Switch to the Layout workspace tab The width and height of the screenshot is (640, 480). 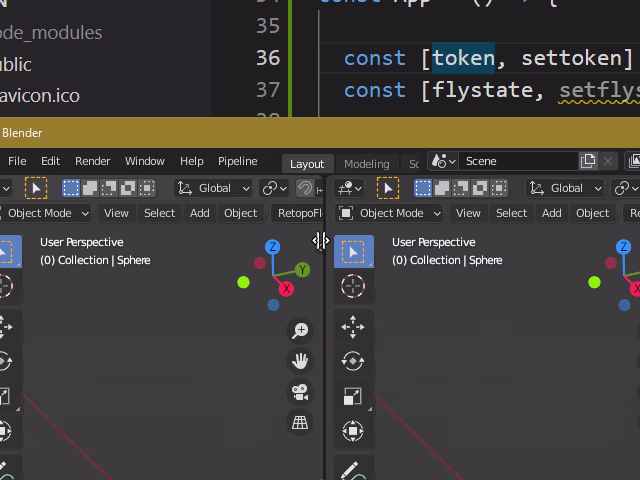(x=307, y=164)
